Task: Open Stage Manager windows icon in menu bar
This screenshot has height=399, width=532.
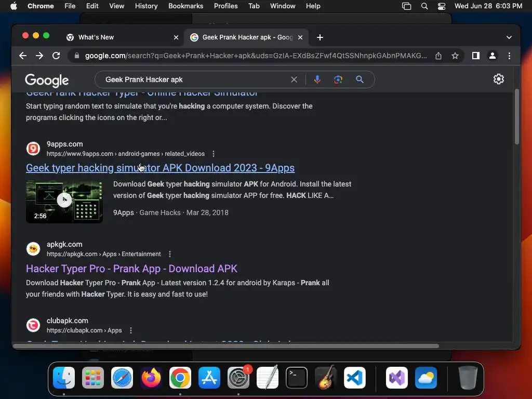Action: (406, 6)
